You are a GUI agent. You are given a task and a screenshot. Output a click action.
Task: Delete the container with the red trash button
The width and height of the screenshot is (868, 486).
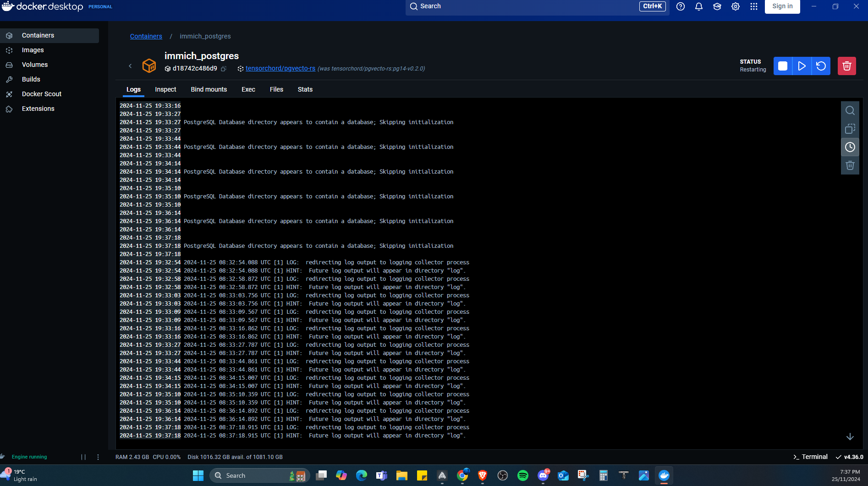click(x=847, y=66)
